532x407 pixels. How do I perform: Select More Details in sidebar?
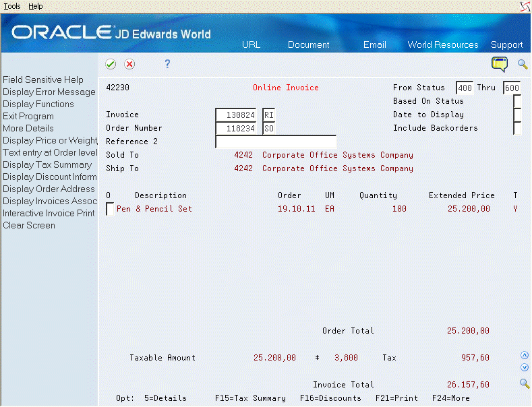click(28, 128)
